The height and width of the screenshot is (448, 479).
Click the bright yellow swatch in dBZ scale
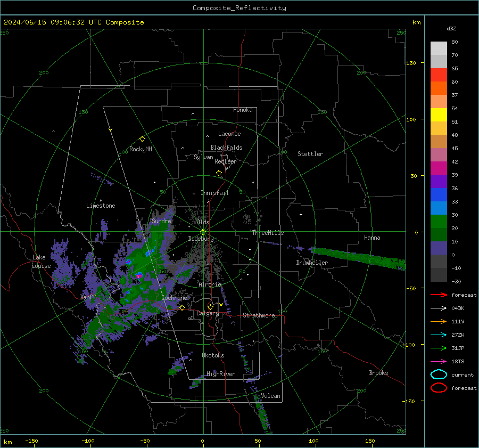pos(439,115)
